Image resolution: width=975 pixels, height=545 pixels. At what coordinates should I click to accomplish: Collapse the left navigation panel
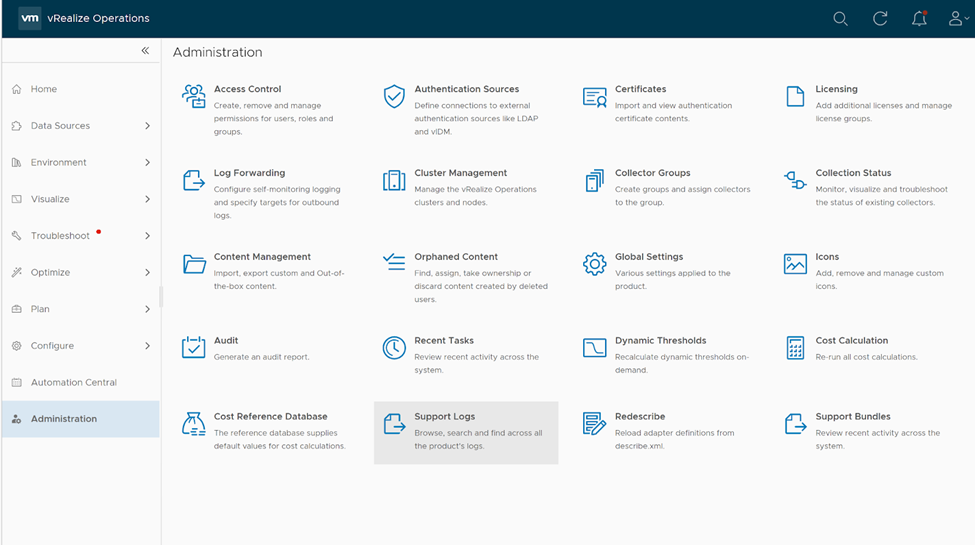click(x=145, y=51)
